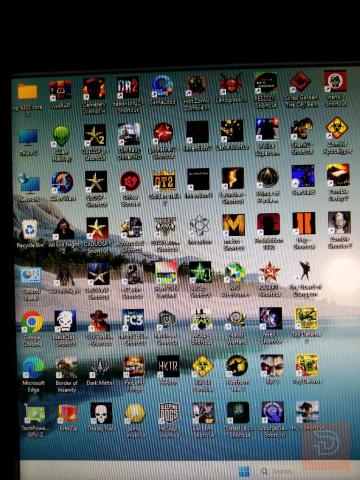Launch the Police Supercars shortcut
This screenshot has width=360, height=480.
pyautogui.click(x=267, y=129)
